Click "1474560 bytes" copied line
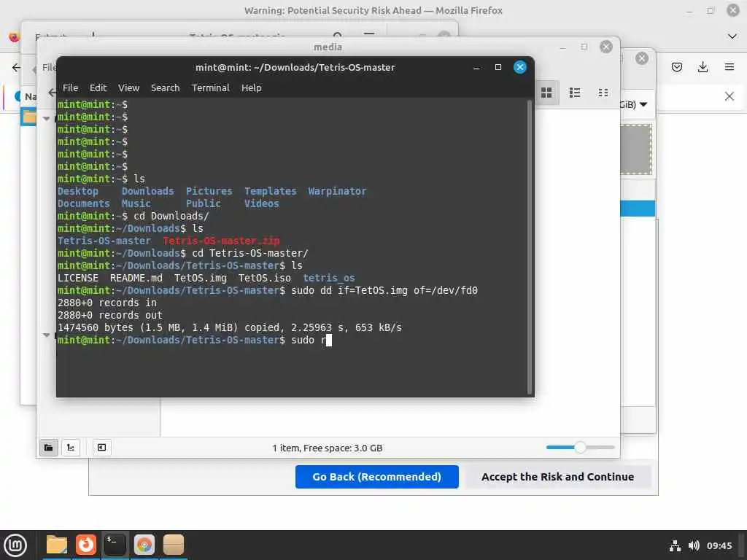This screenshot has height=560, width=747. point(230,327)
